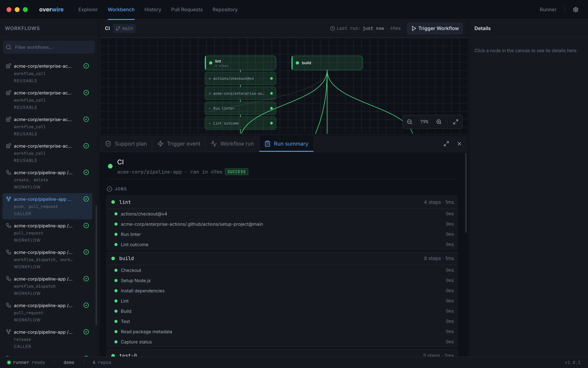Click the setup-project@main step in lint job
588x368 pixels.
[282, 224]
